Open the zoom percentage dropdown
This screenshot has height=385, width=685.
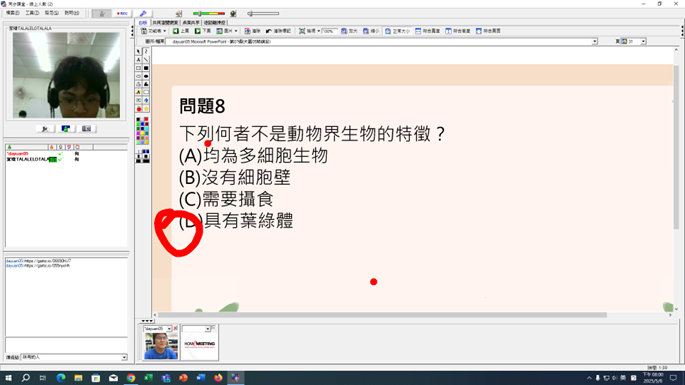click(329, 31)
